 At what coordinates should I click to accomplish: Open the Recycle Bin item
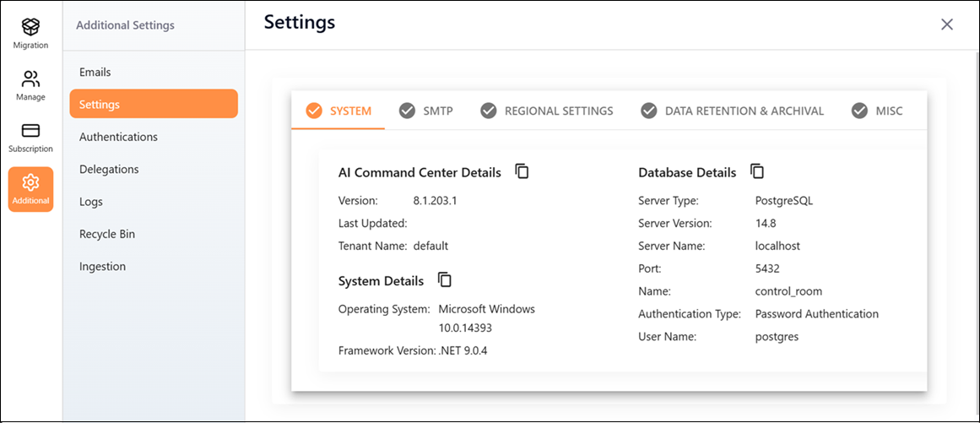(107, 234)
